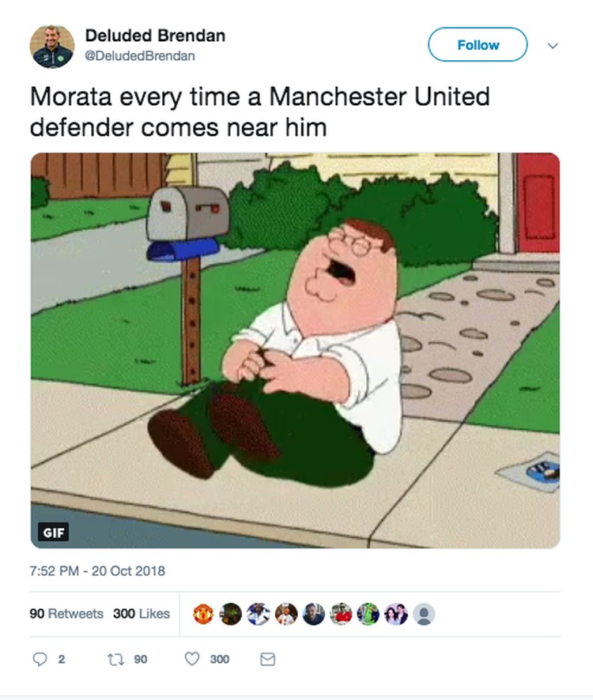593x700 pixels.
Task: Like the tweet with heart icon
Action: pos(192,659)
